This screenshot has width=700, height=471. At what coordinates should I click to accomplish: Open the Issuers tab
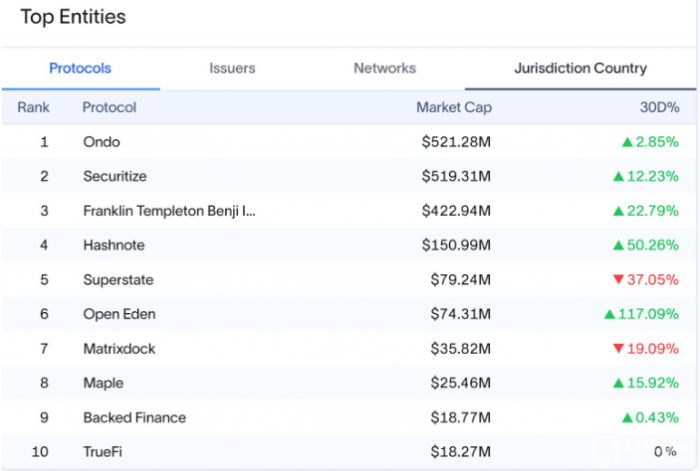click(232, 69)
